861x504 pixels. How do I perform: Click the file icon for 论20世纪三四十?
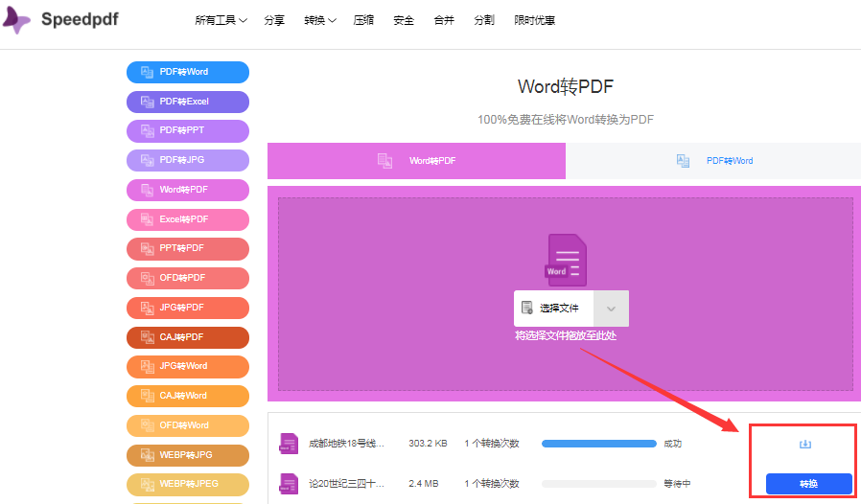[289, 484]
